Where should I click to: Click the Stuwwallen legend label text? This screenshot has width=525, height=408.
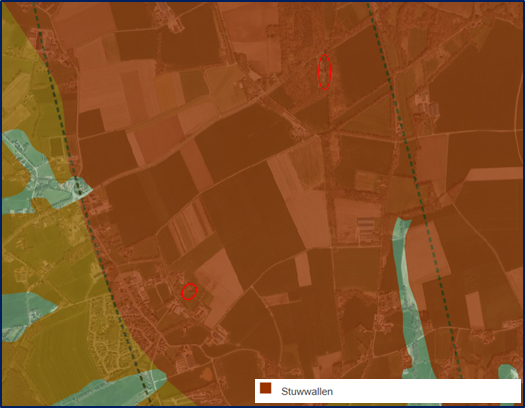[x=307, y=391]
